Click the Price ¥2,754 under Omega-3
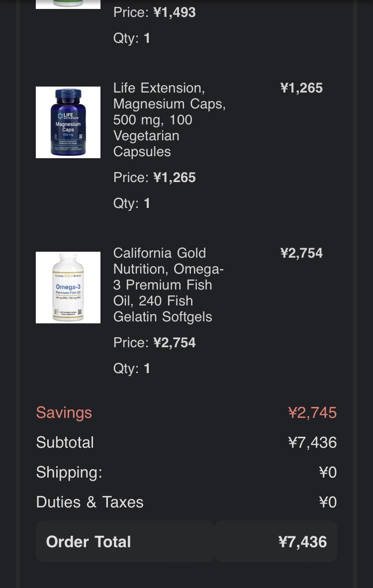This screenshot has width=373, height=588. (x=154, y=343)
